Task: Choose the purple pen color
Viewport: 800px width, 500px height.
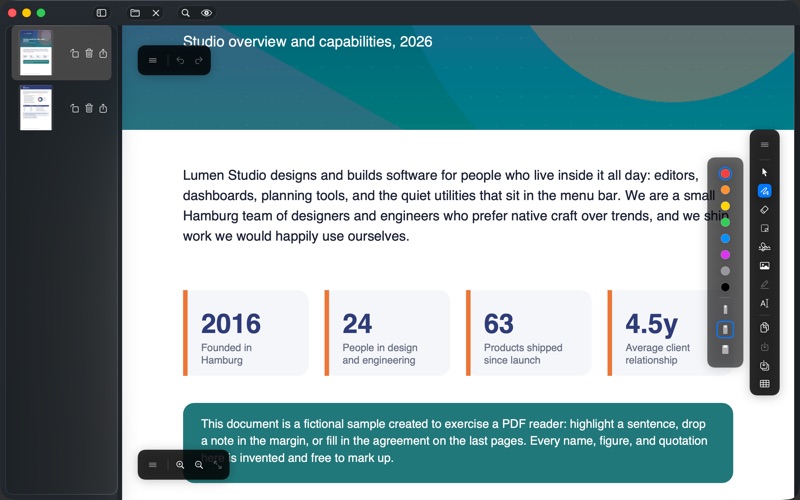Action: [725, 255]
